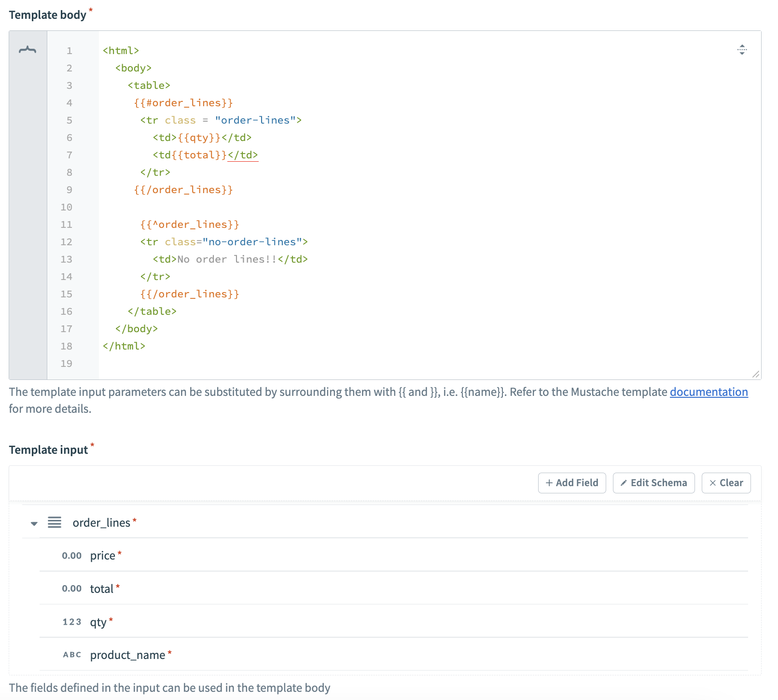This screenshot has height=700, width=778.
Task: Click the vertical resize arrows icon in the editor
Action: coord(742,49)
